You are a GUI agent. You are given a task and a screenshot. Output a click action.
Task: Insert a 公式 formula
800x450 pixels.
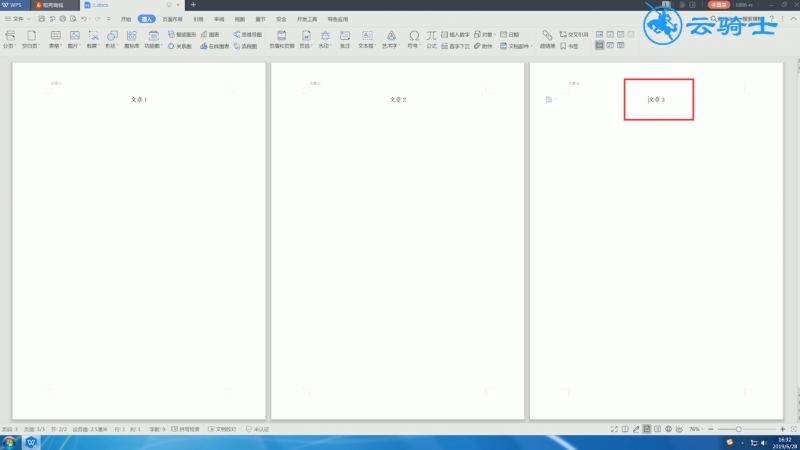coord(432,39)
